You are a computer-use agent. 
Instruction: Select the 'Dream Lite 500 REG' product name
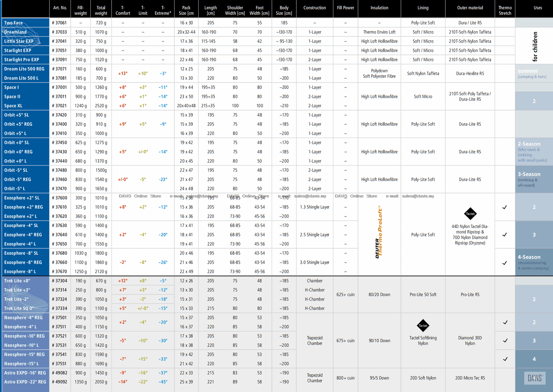coord(24,69)
